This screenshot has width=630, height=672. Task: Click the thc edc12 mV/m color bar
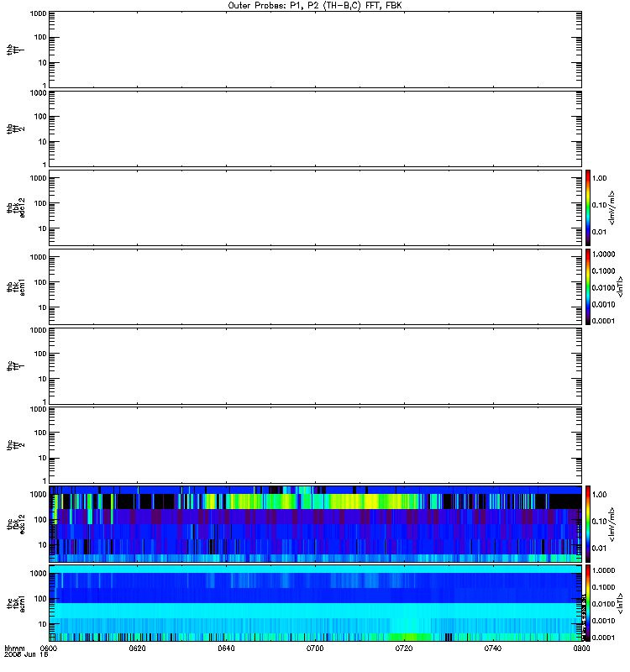point(588,523)
